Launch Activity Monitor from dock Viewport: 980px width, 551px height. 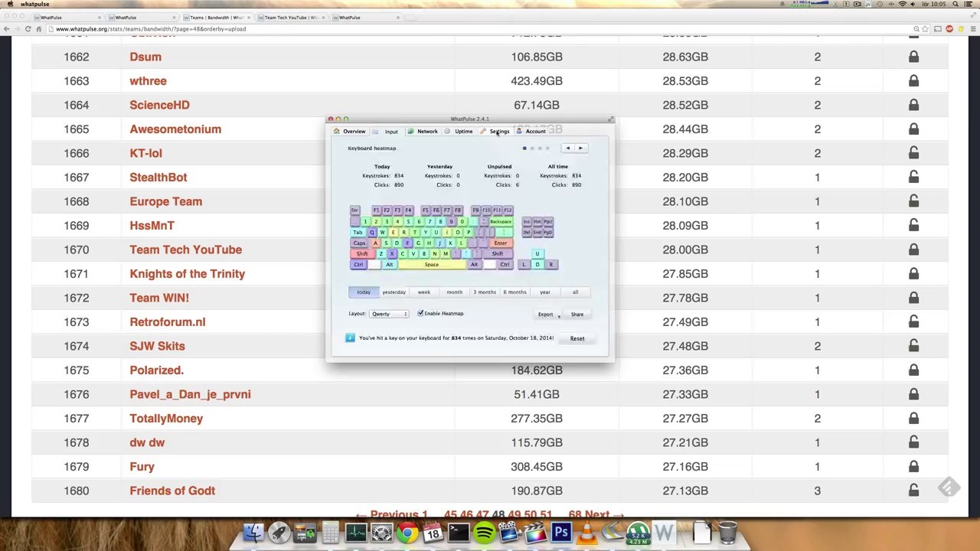click(356, 533)
